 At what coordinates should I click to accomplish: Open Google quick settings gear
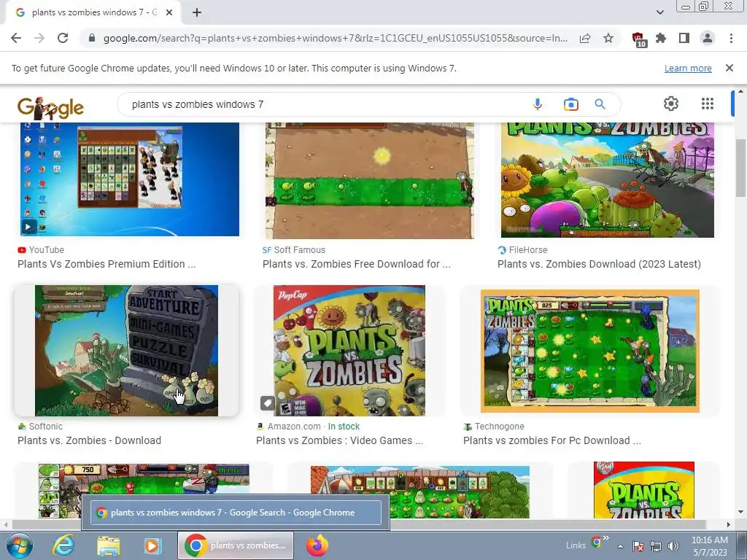tap(671, 104)
